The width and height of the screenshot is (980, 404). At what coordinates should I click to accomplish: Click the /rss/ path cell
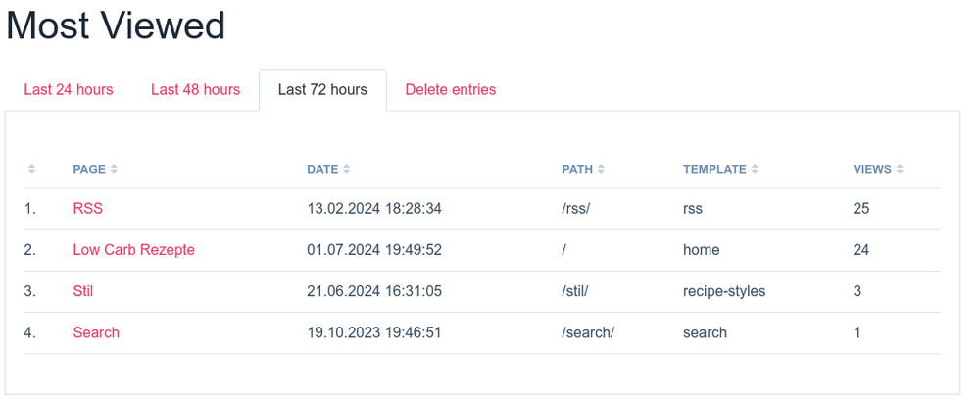(578, 209)
